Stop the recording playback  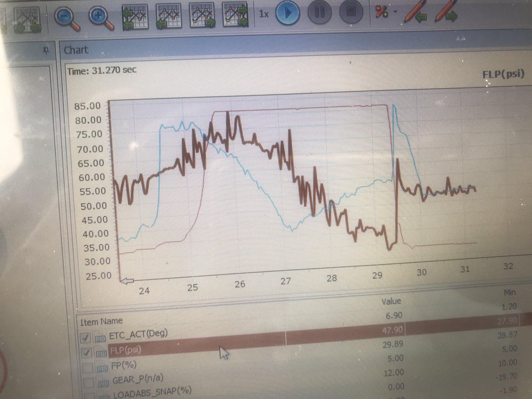click(x=351, y=12)
